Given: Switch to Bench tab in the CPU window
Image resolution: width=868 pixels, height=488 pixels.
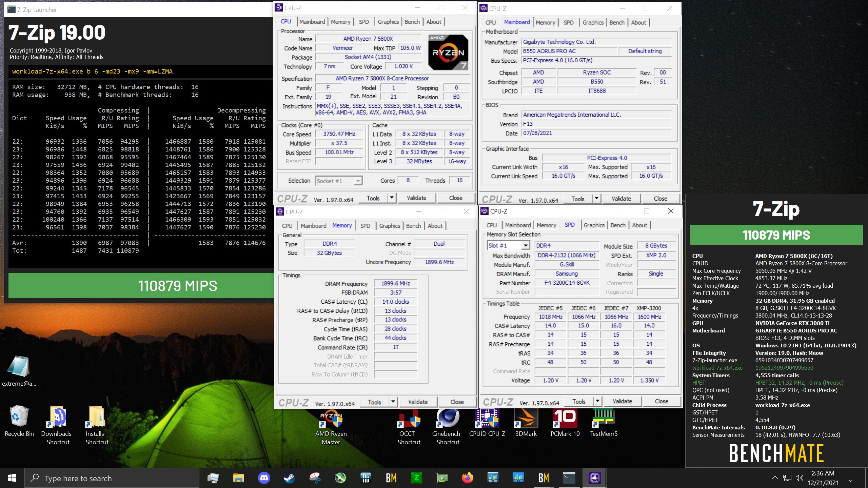Looking at the screenshot, I should pyautogui.click(x=412, y=22).
